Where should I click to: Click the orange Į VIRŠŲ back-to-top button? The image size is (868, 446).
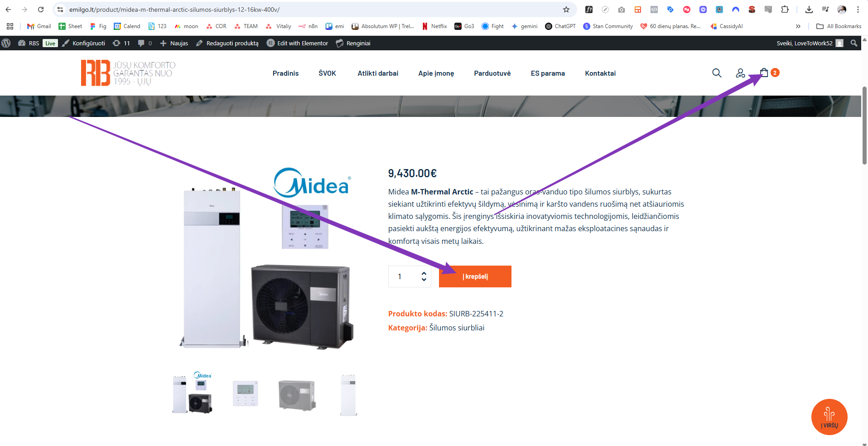829,417
